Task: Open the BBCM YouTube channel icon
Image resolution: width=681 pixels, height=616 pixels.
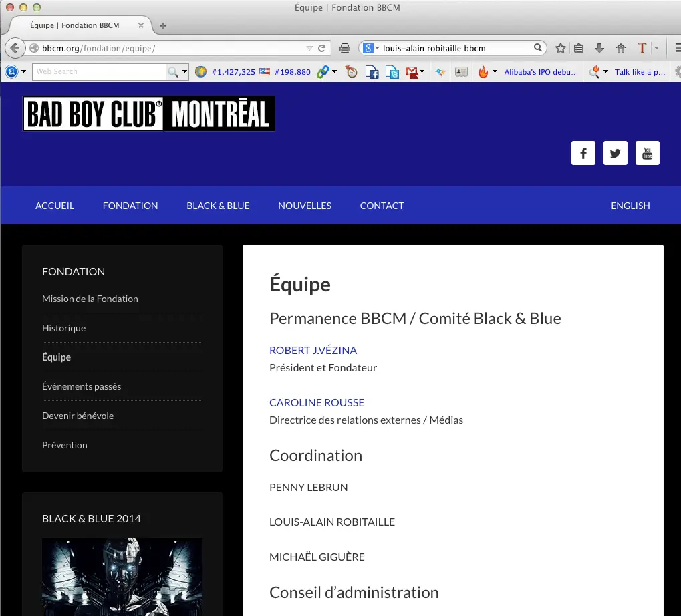Action: tap(648, 153)
